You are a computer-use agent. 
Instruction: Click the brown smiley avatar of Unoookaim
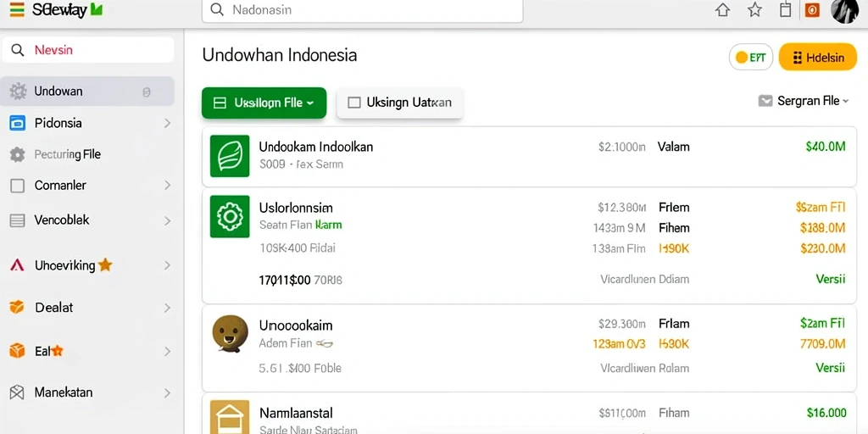tap(230, 334)
